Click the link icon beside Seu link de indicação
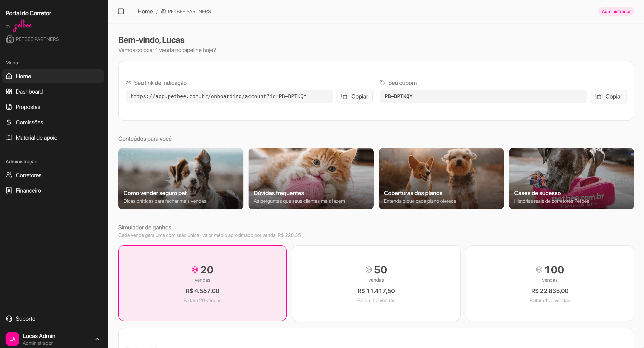This screenshot has width=644, height=348. [x=129, y=83]
